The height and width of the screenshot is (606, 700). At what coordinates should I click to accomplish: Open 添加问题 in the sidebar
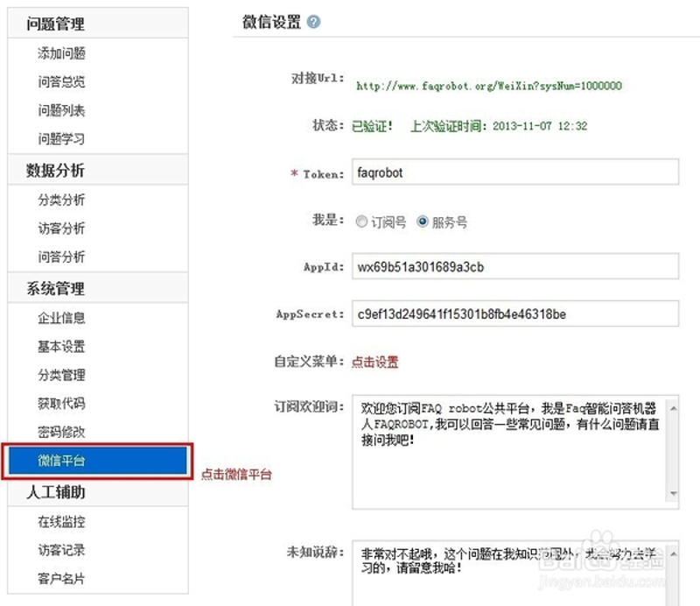(x=61, y=53)
